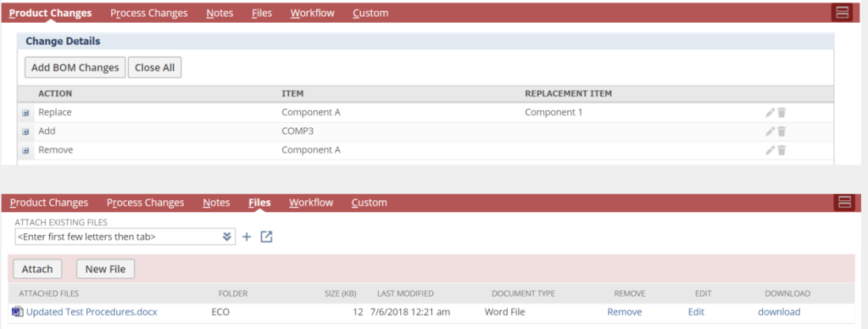Delete the Remove row using trash icon
The image size is (868, 329).
pyautogui.click(x=781, y=150)
